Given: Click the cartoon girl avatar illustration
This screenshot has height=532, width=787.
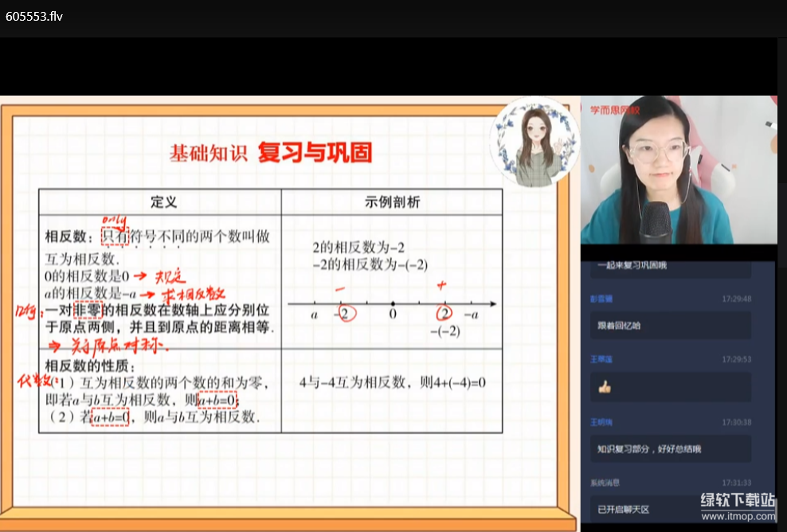Looking at the screenshot, I should [x=534, y=142].
